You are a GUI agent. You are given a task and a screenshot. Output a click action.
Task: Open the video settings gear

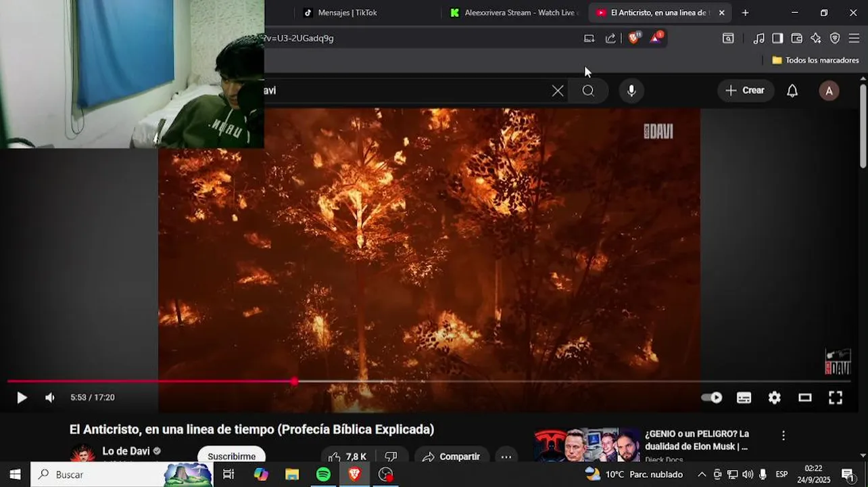click(x=775, y=398)
